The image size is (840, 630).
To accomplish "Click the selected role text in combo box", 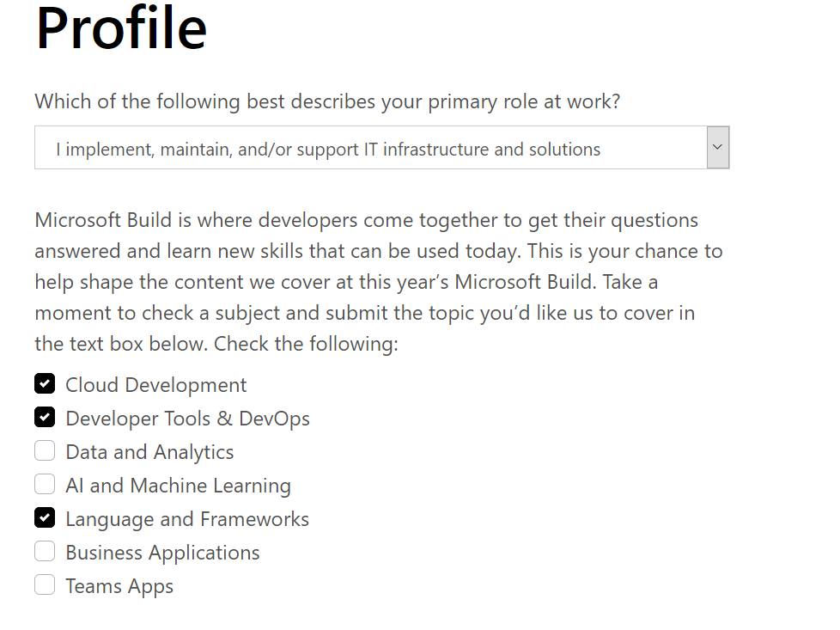I will (328, 149).
